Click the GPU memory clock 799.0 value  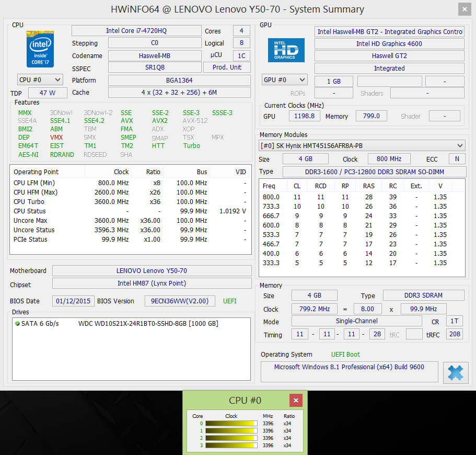(371, 116)
